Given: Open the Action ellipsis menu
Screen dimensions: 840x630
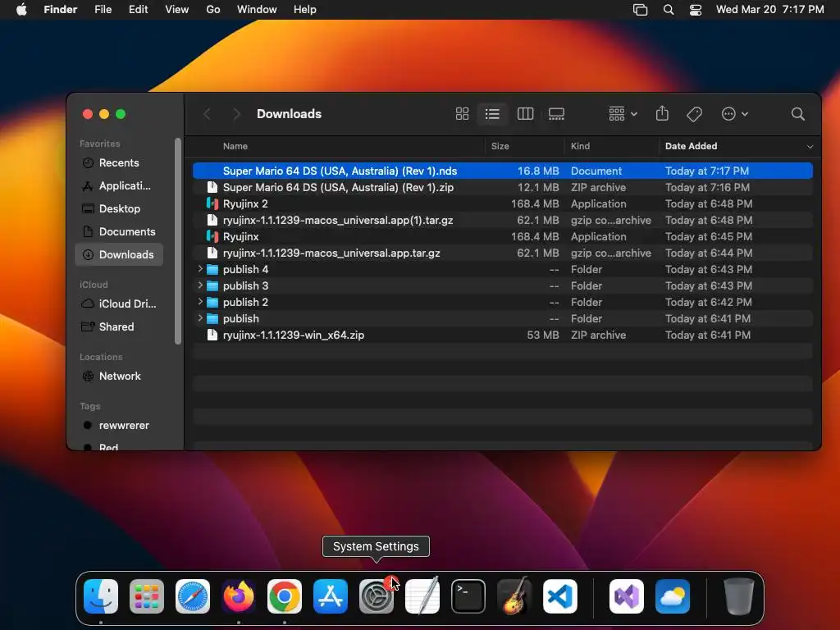Looking at the screenshot, I should point(734,113).
